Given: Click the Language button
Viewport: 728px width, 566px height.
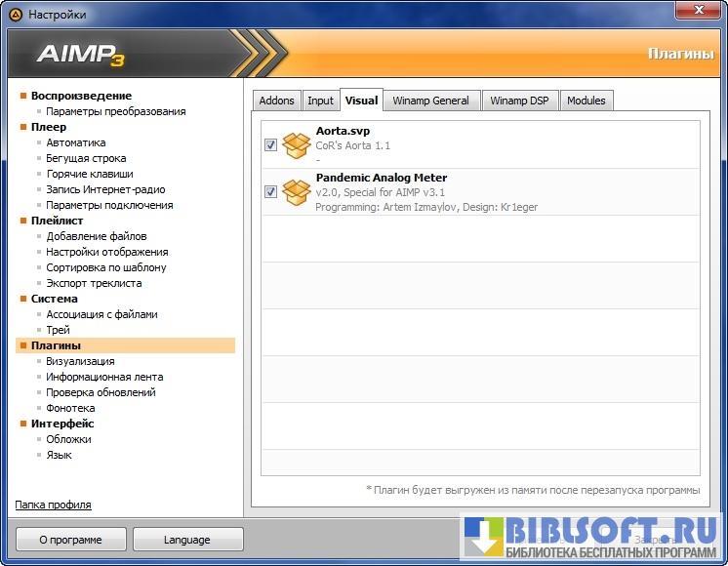Looking at the screenshot, I should 187,540.
